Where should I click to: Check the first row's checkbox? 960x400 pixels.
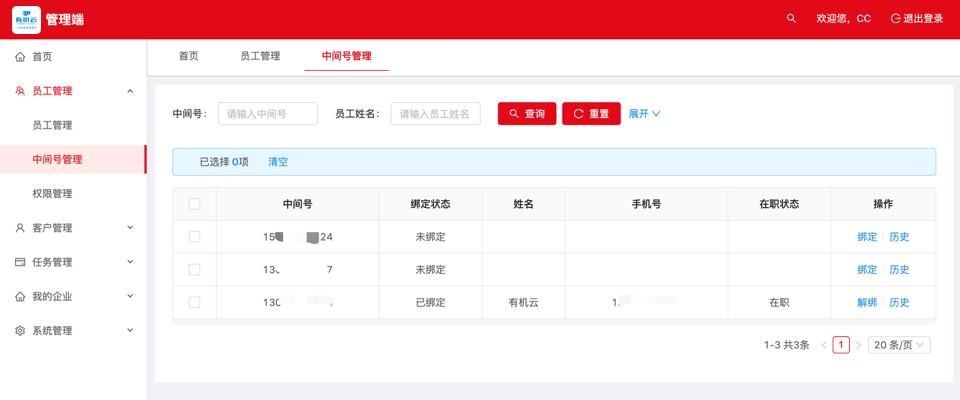click(194, 237)
